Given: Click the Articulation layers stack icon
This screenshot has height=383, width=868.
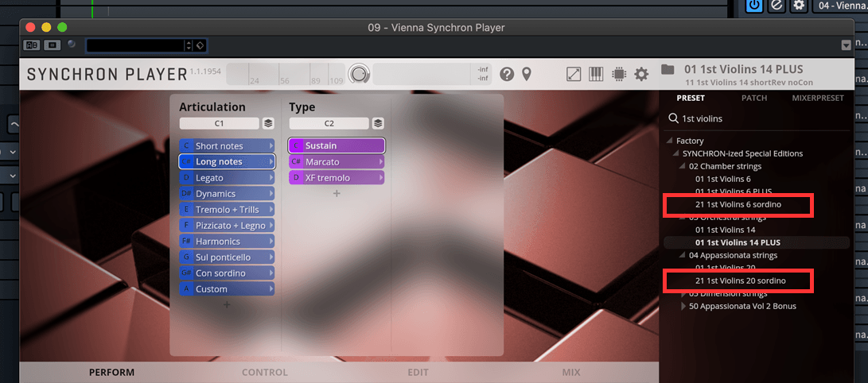Looking at the screenshot, I should (268, 123).
